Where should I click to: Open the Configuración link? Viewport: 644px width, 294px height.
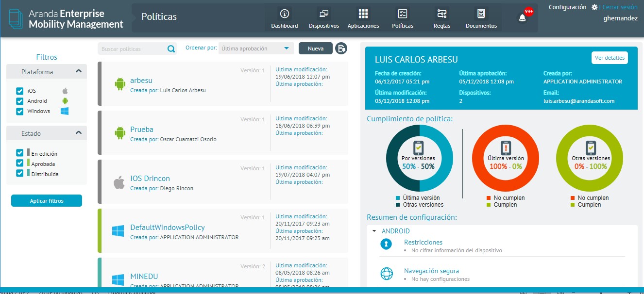tap(568, 7)
